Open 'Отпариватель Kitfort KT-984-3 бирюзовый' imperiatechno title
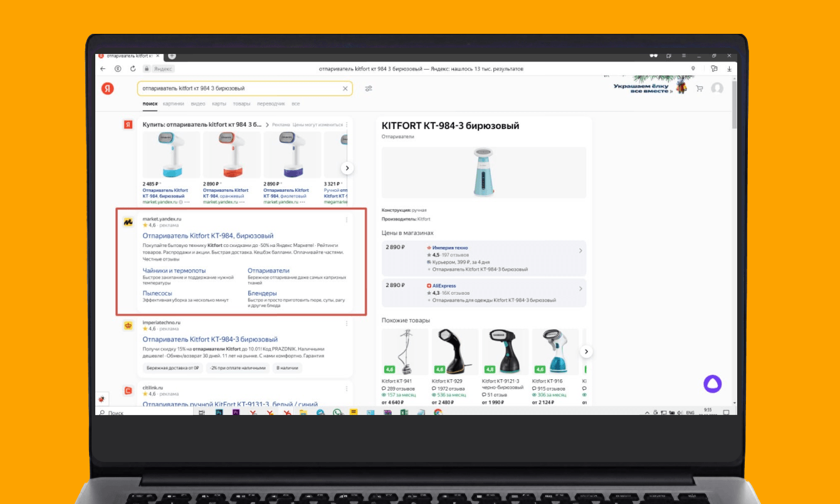840x504 pixels. pyautogui.click(x=210, y=340)
